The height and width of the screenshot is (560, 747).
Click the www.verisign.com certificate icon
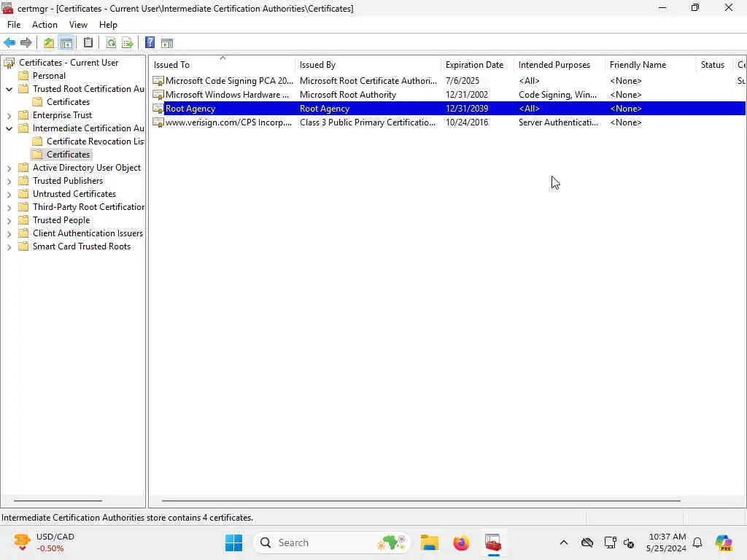pyautogui.click(x=158, y=122)
